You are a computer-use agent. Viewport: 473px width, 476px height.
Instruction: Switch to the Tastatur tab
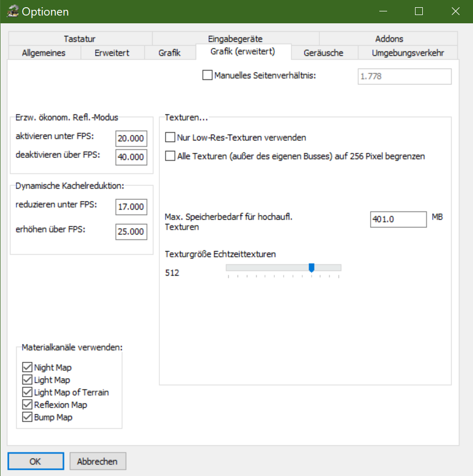click(x=80, y=39)
